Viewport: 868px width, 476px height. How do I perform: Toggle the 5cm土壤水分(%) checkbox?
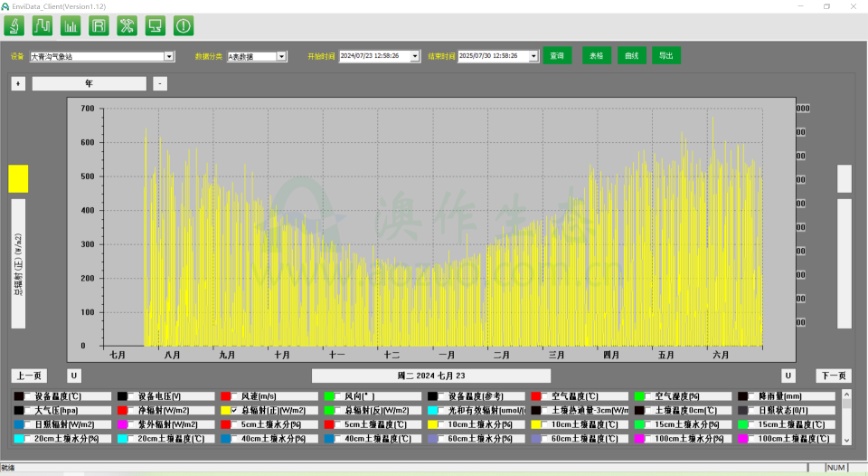(x=235, y=424)
